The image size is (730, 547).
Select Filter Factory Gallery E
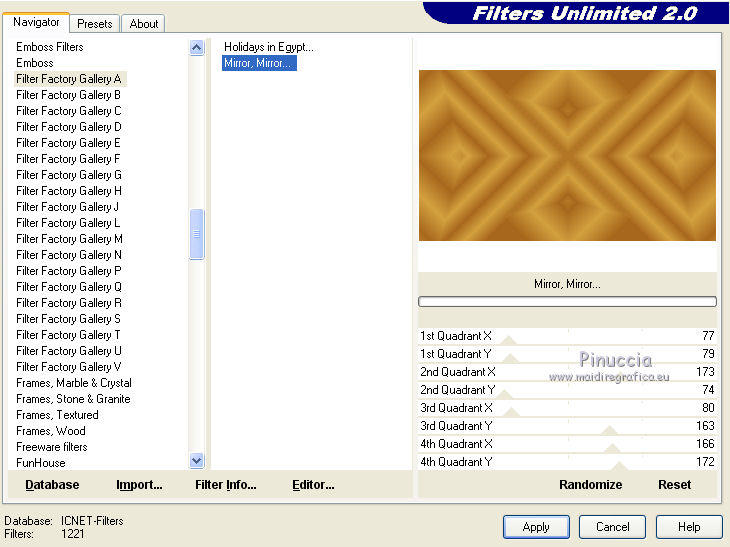(x=68, y=143)
